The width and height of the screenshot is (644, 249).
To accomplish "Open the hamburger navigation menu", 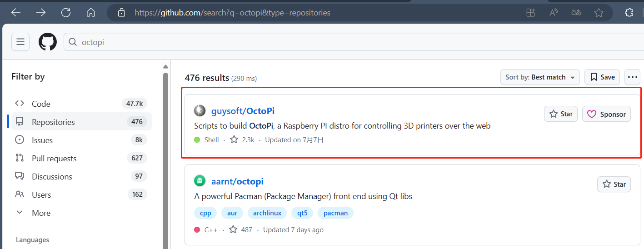I will [20, 42].
